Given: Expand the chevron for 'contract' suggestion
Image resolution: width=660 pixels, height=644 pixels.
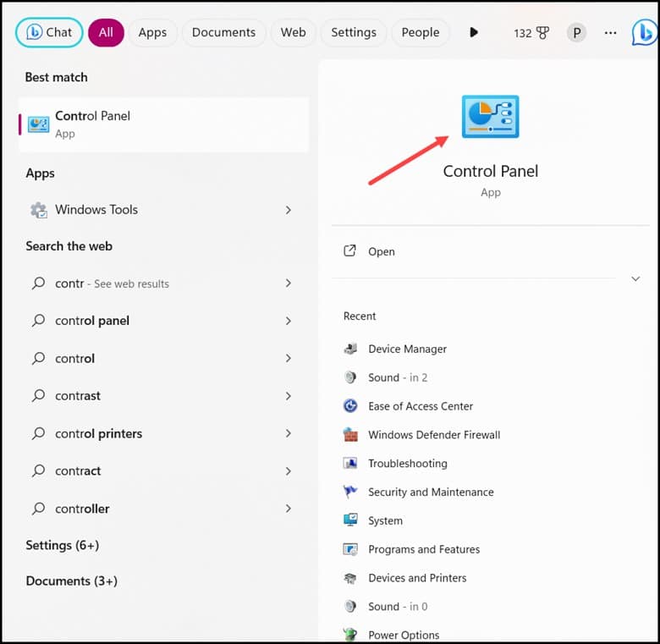Looking at the screenshot, I should [289, 471].
